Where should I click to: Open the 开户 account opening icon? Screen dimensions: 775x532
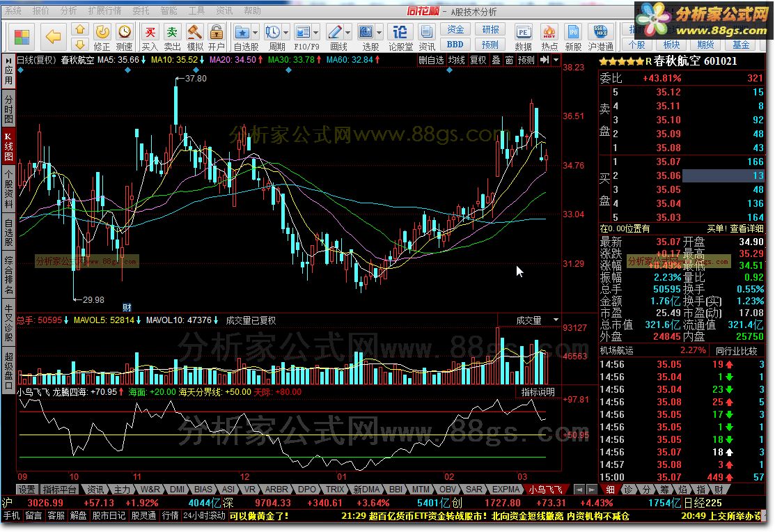[217, 37]
